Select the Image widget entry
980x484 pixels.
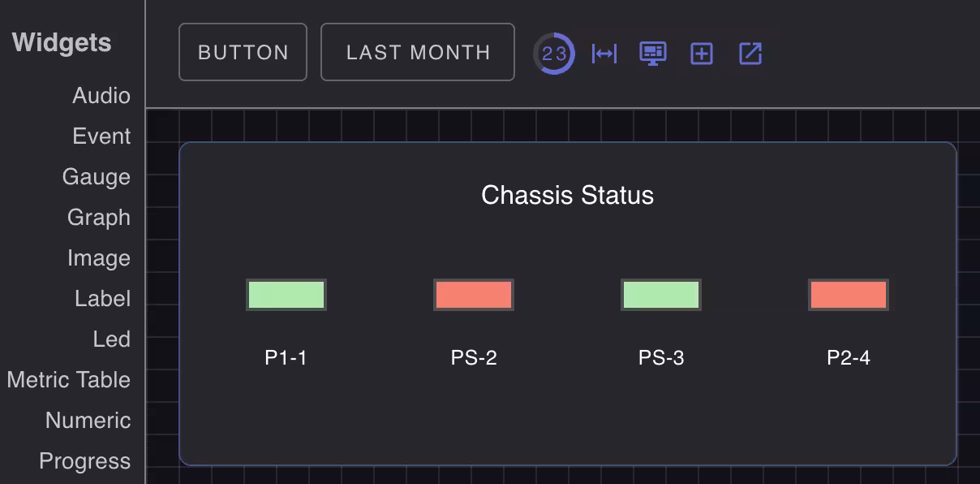click(99, 258)
